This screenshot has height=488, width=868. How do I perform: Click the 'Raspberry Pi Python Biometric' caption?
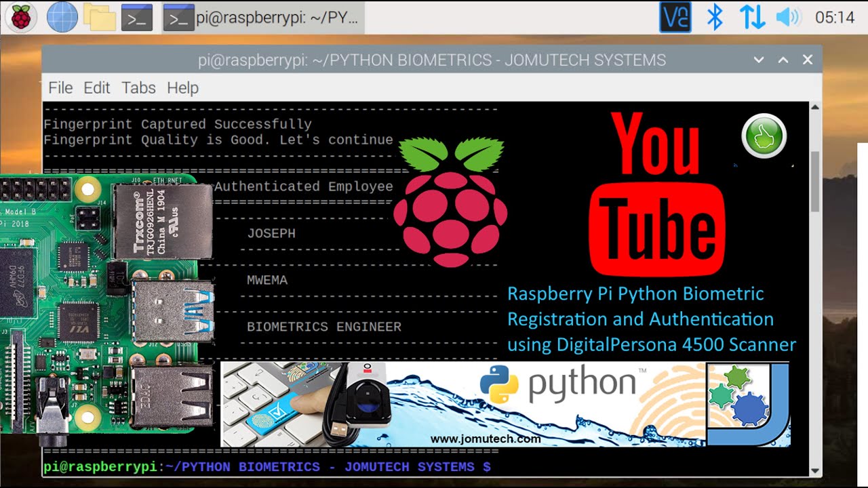pyautogui.click(x=635, y=293)
